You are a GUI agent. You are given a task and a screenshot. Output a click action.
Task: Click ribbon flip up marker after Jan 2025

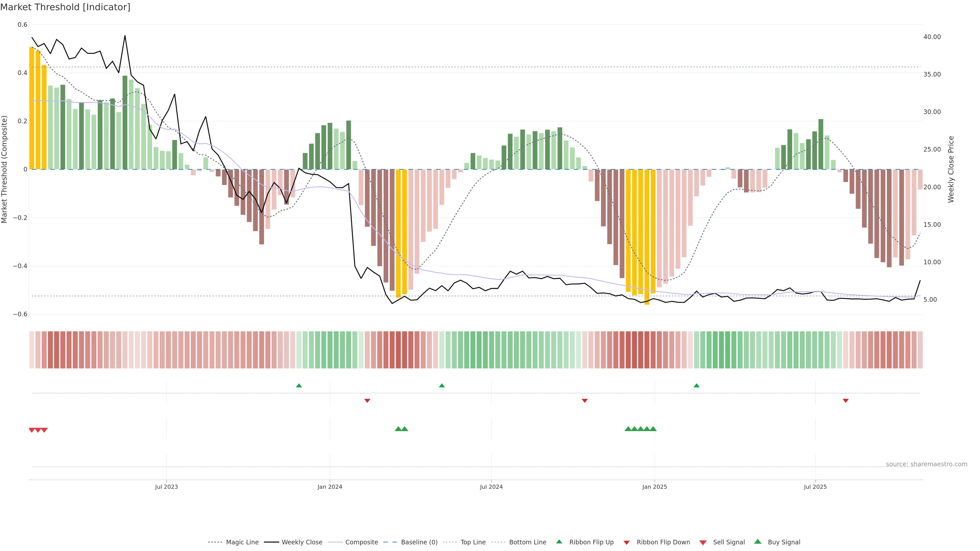point(696,386)
